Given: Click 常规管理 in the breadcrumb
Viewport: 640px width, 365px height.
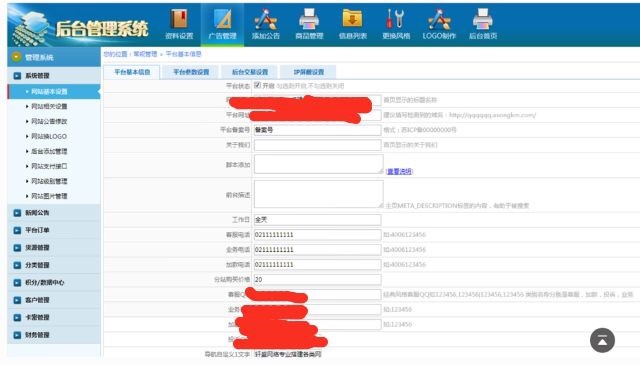Looking at the screenshot, I should coord(145,54).
